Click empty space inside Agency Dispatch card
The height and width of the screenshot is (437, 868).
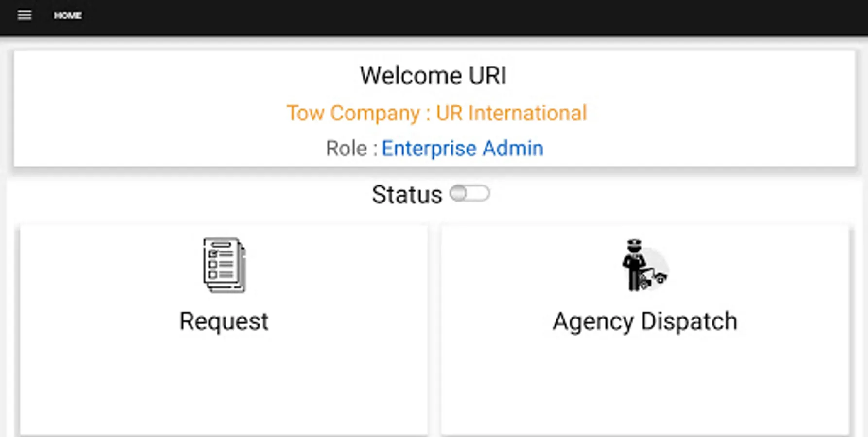click(x=645, y=388)
